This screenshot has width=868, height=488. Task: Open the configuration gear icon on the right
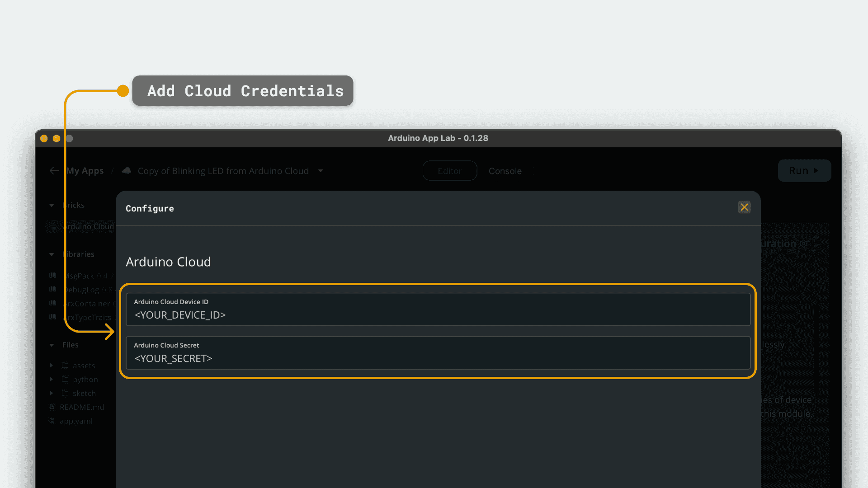pos(804,243)
